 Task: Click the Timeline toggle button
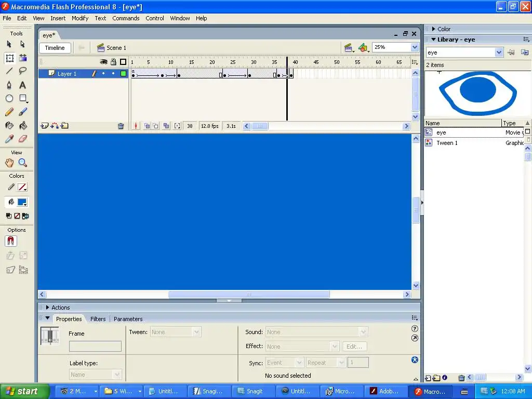click(x=55, y=48)
